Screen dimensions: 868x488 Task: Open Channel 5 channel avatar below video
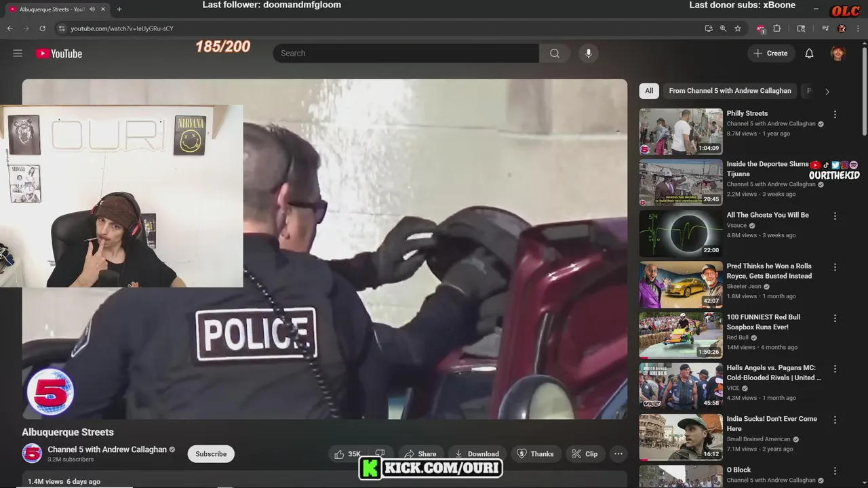point(32,453)
